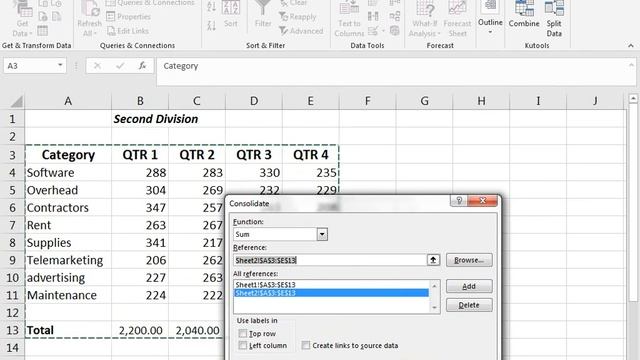Click the formula bar enter checkmark icon
Viewport: 640px width, 360px height.
(120, 66)
